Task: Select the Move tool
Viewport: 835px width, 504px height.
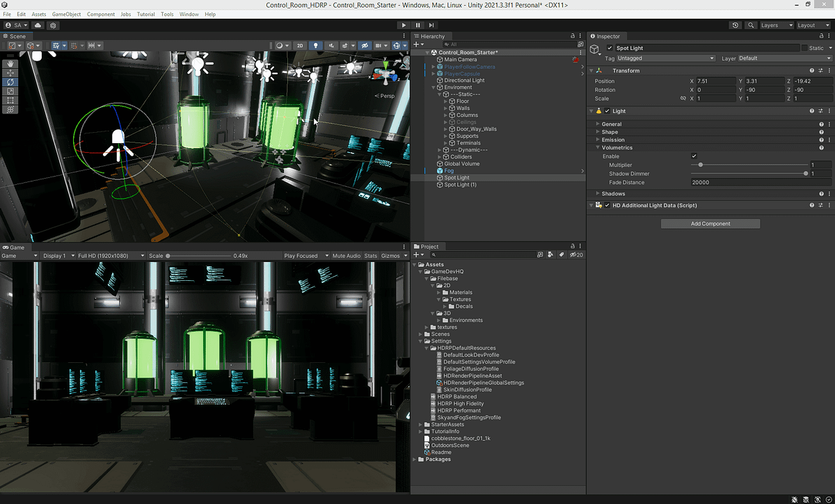Action: click(10, 73)
